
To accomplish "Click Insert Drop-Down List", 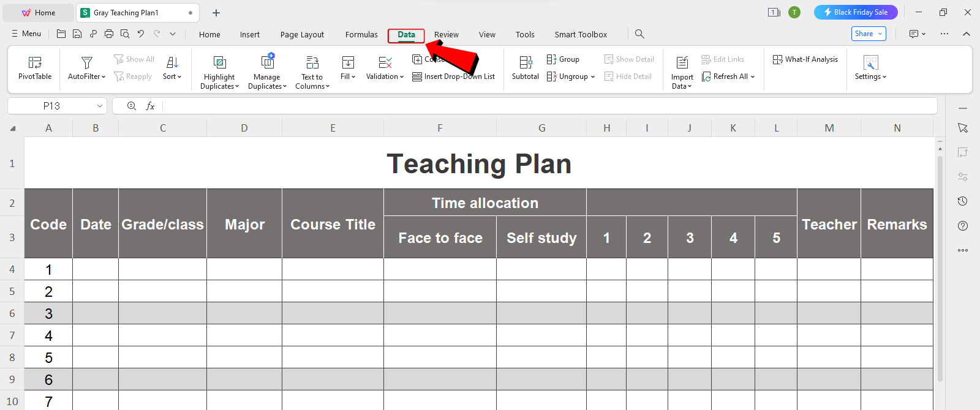I will point(454,76).
